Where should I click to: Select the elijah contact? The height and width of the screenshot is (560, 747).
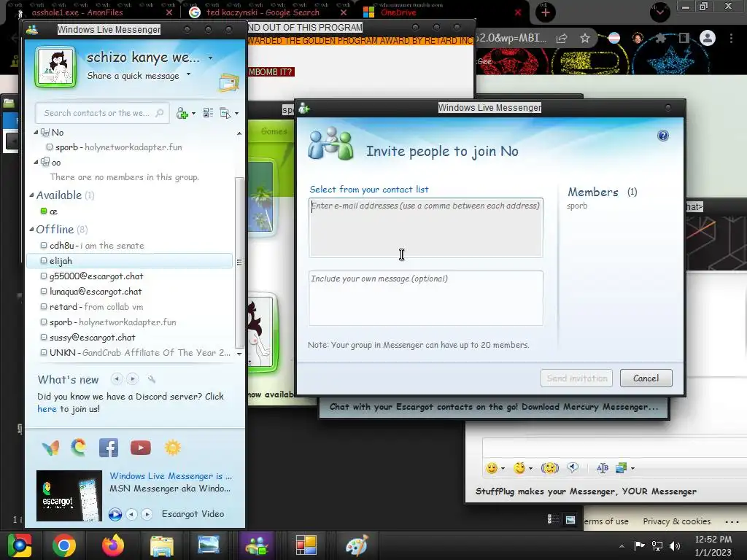click(130, 261)
